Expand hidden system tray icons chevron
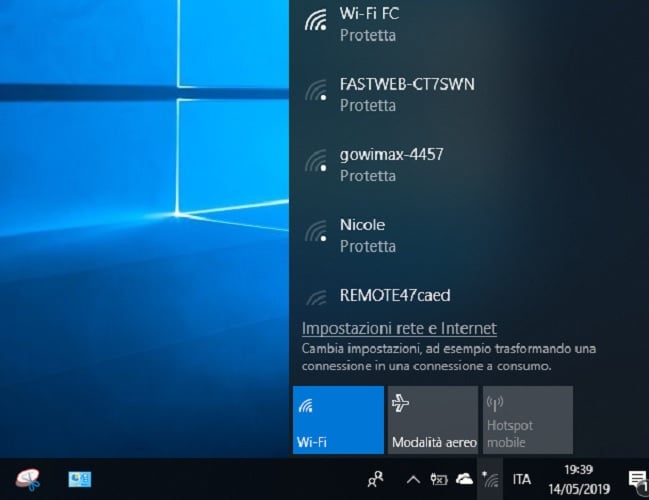649x500 pixels. (x=412, y=479)
